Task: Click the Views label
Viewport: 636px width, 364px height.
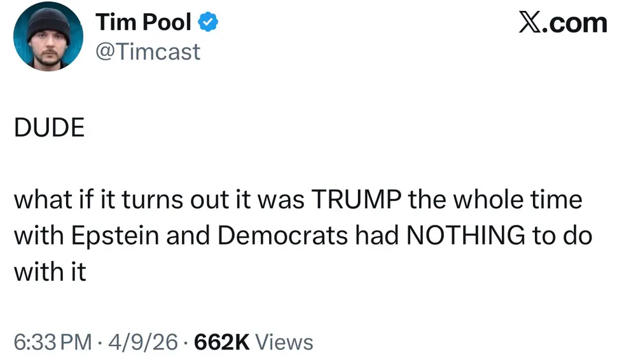Action: click(x=284, y=342)
